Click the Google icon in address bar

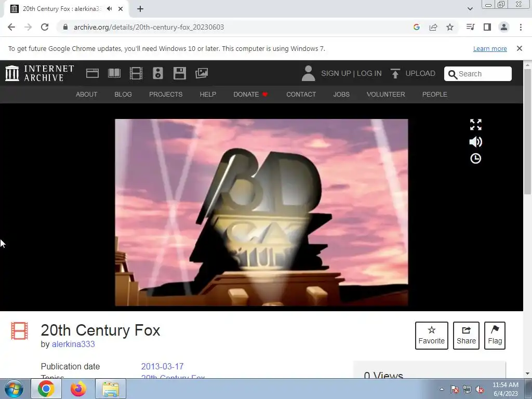tap(417, 27)
